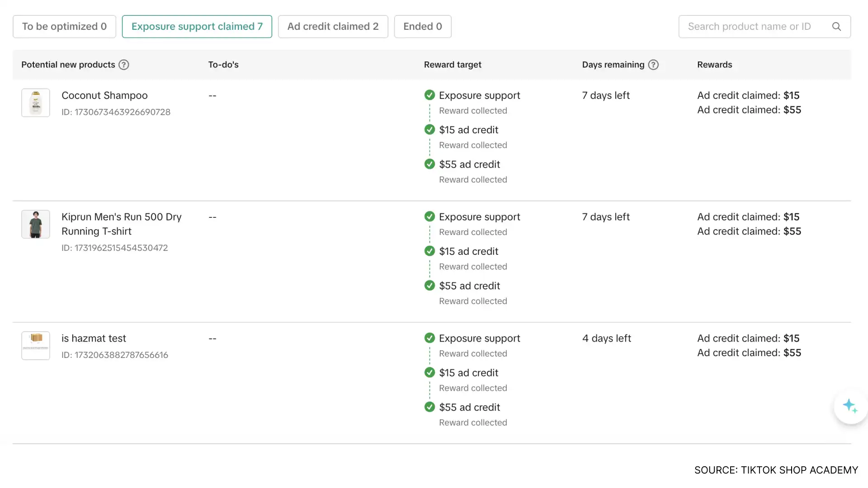This screenshot has height=488, width=868.
Task: Select the Ended tab
Action: point(422,26)
